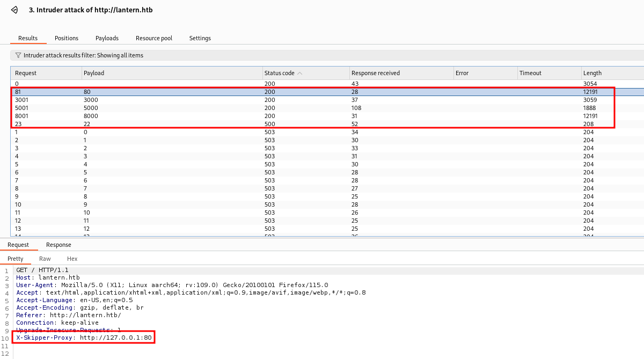Sort by Response received column header

[375, 73]
